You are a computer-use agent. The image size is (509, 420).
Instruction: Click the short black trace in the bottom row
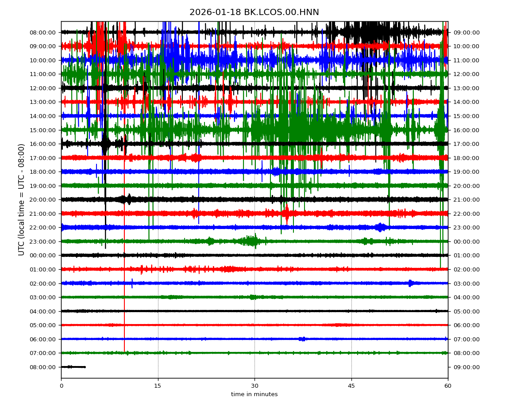click(x=73, y=367)
